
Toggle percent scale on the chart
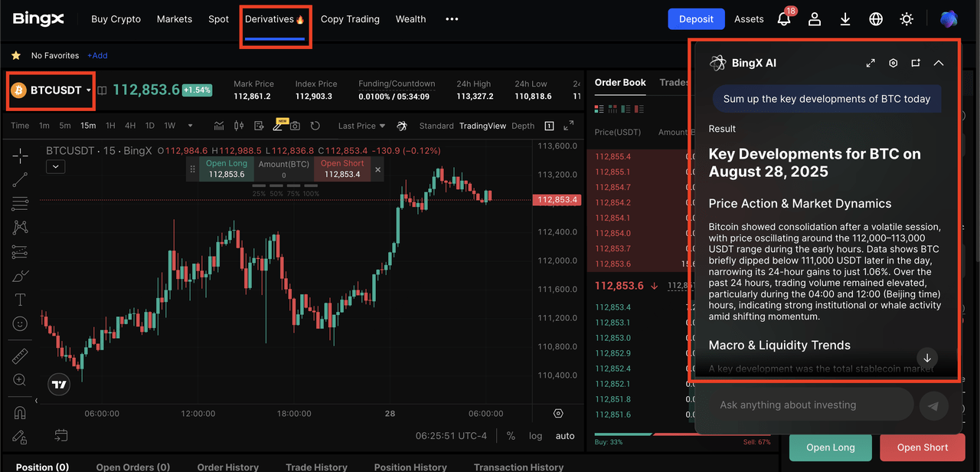(511, 435)
